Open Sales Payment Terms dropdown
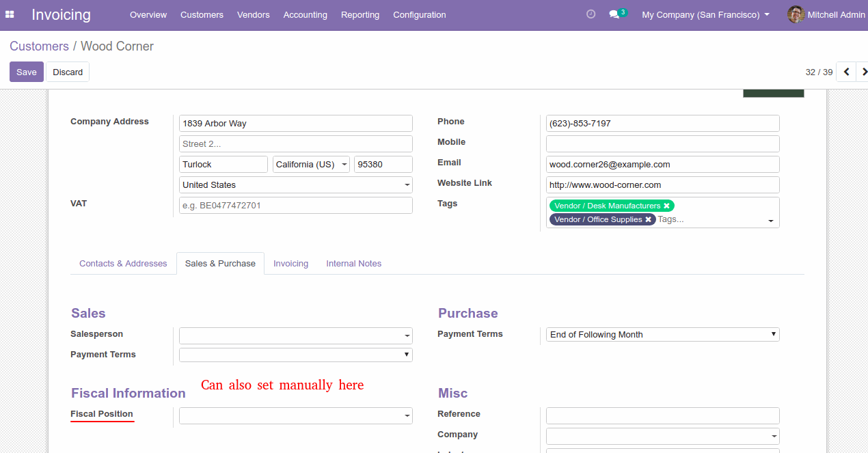The height and width of the screenshot is (453, 868). tap(296, 355)
